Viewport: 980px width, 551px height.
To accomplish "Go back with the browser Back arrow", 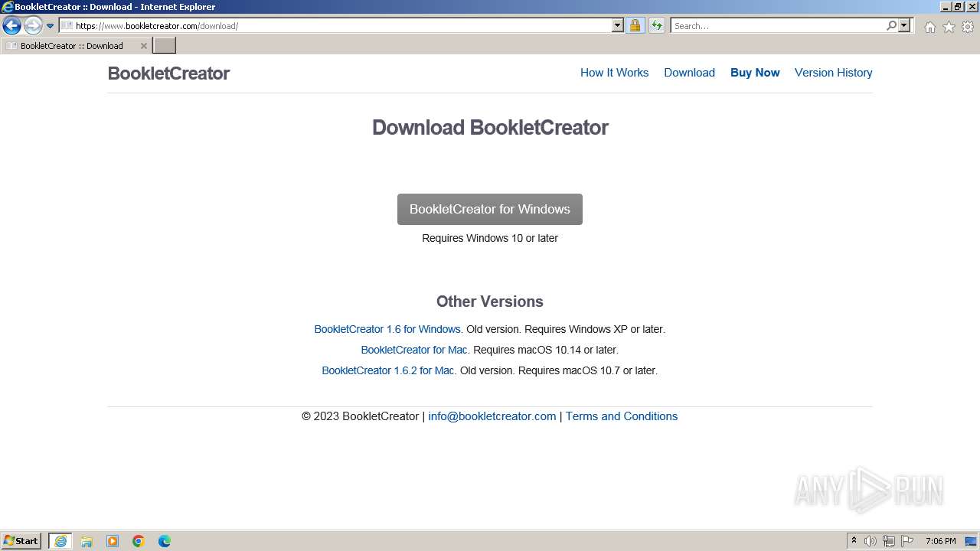I will pos(11,26).
